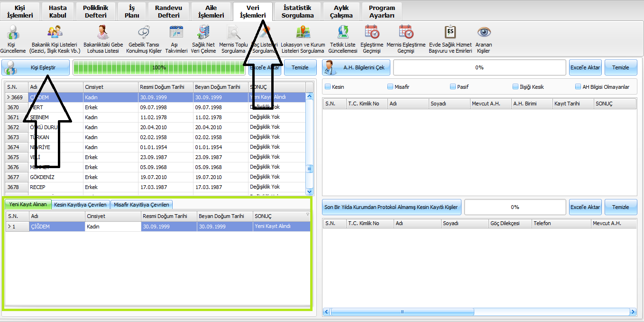Open SONUÇ column filter in lower grid
This screenshot has width=644, height=322.
307,215
